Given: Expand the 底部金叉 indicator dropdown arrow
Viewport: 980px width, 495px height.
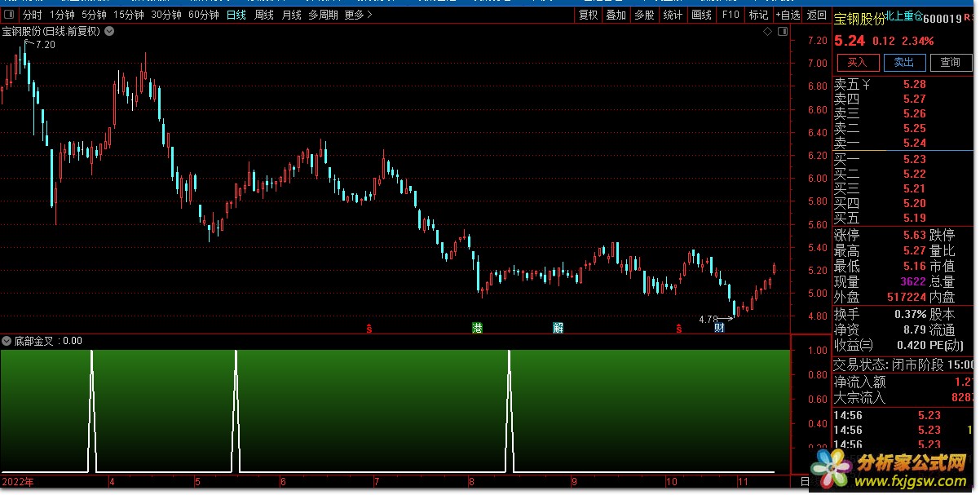Looking at the screenshot, I should pos(7,341).
